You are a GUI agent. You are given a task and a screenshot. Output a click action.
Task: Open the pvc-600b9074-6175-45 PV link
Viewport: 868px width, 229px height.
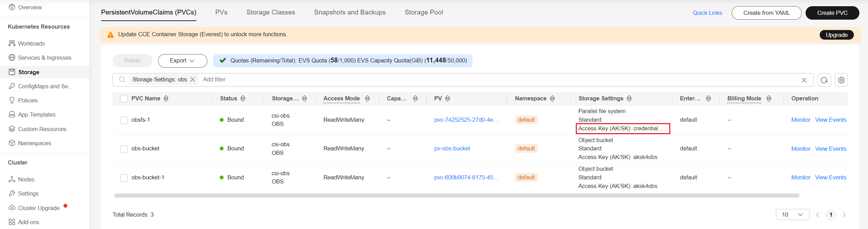coord(466,177)
